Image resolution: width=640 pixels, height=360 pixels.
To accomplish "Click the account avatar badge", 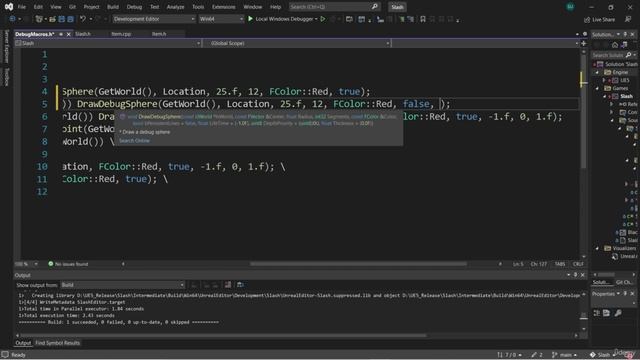I will (x=570, y=7).
